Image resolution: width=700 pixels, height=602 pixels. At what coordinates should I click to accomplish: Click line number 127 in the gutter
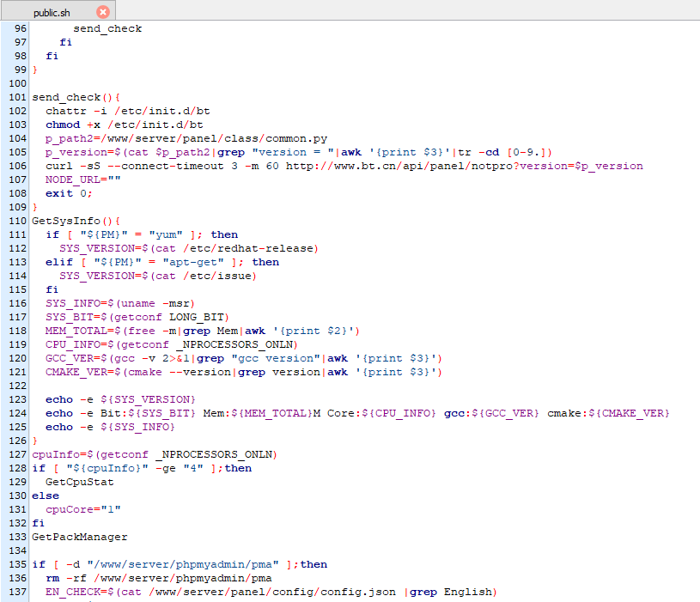click(17, 454)
